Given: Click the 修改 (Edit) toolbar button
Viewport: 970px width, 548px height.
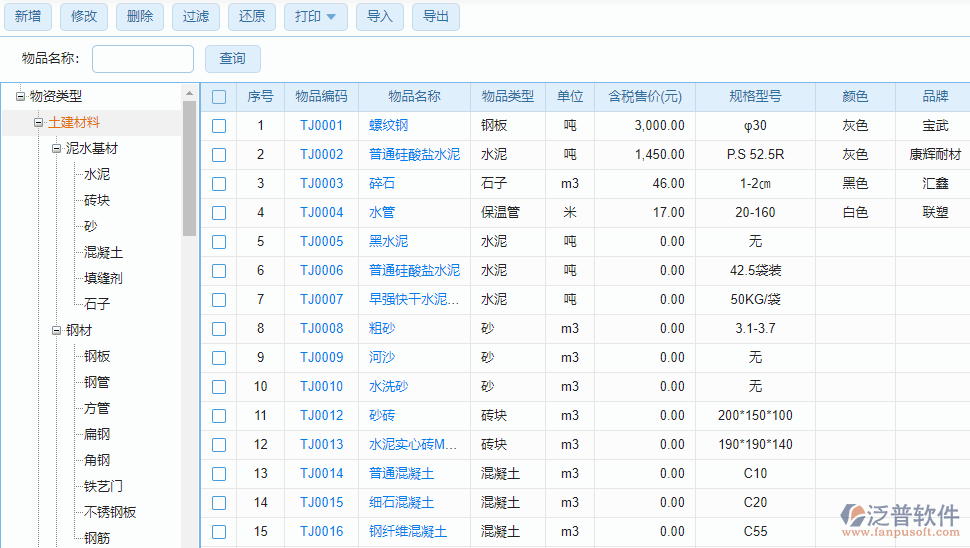Looking at the screenshot, I should tap(84, 16).
